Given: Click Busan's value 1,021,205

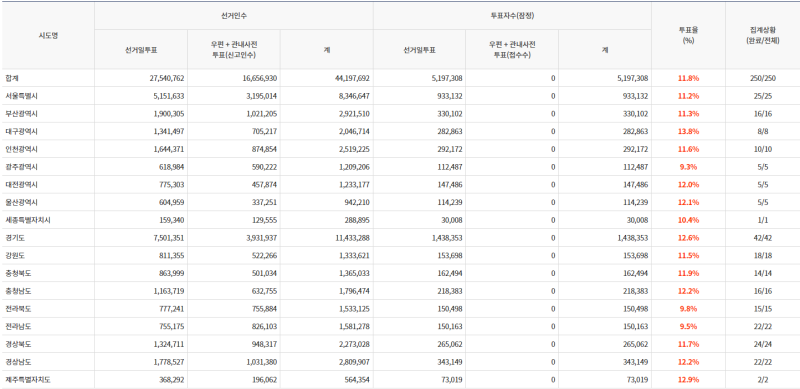Looking at the screenshot, I should pos(262,114).
